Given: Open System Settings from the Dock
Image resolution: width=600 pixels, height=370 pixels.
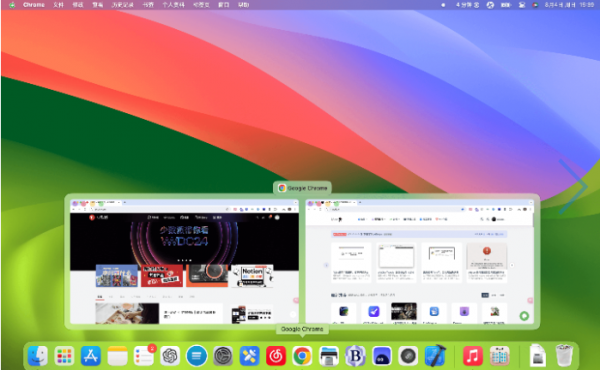Looking at the screenshot, I should pos(223,356).
